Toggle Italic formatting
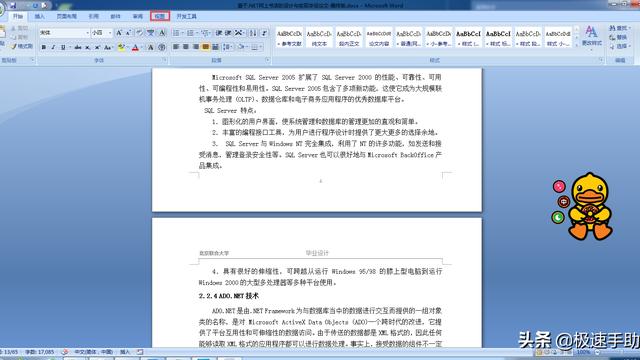The image size is (640, 360). click(x=53, y=47)
